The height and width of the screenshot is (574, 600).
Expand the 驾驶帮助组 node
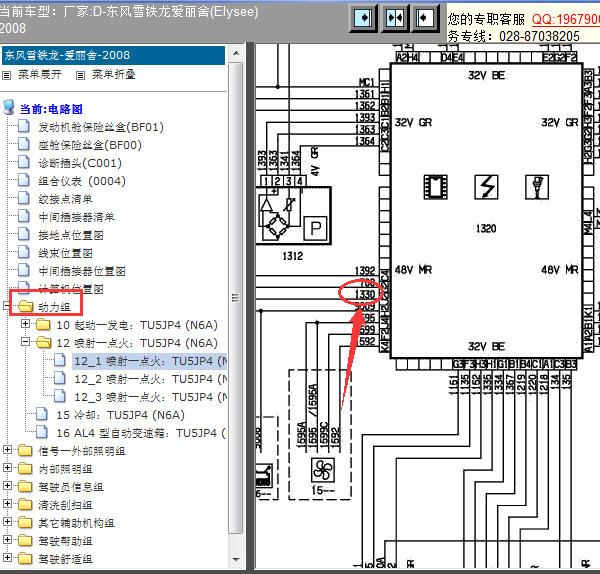click(x=7, y=539)
